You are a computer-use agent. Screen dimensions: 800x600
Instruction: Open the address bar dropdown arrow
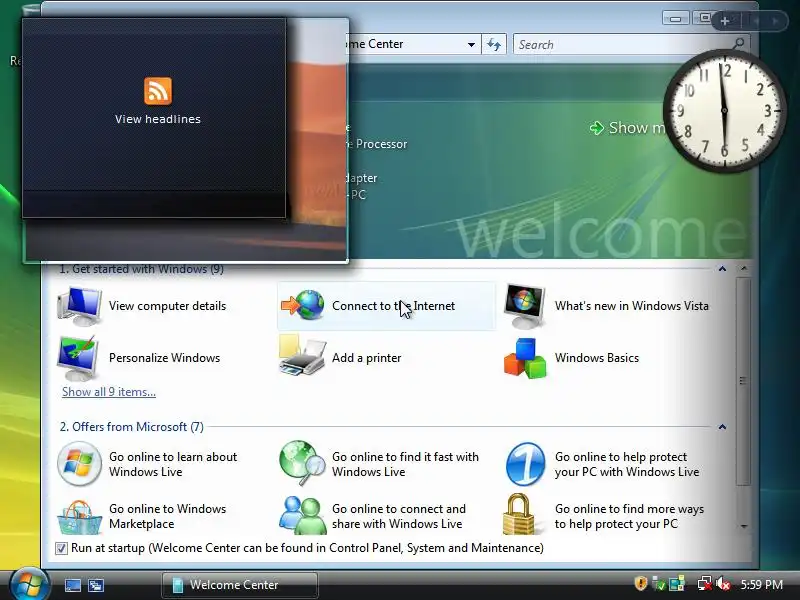tap(471, 45)
